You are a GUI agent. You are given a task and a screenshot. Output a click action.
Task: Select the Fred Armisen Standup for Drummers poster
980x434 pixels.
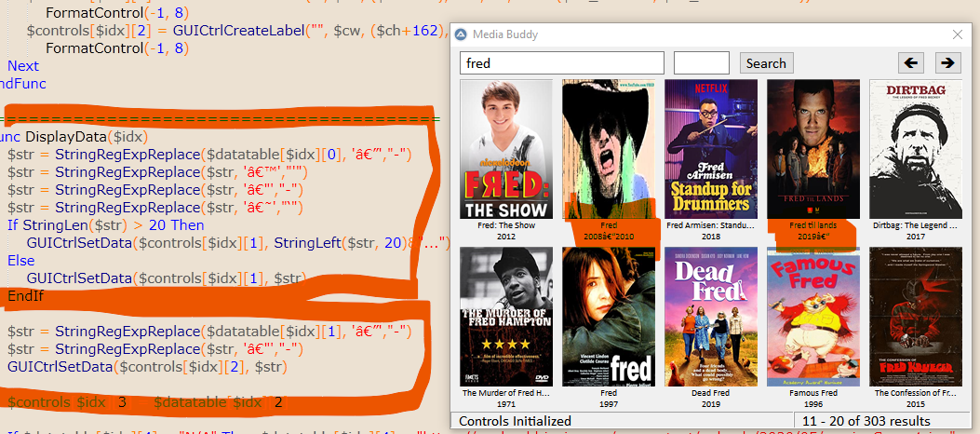(711, 149)
